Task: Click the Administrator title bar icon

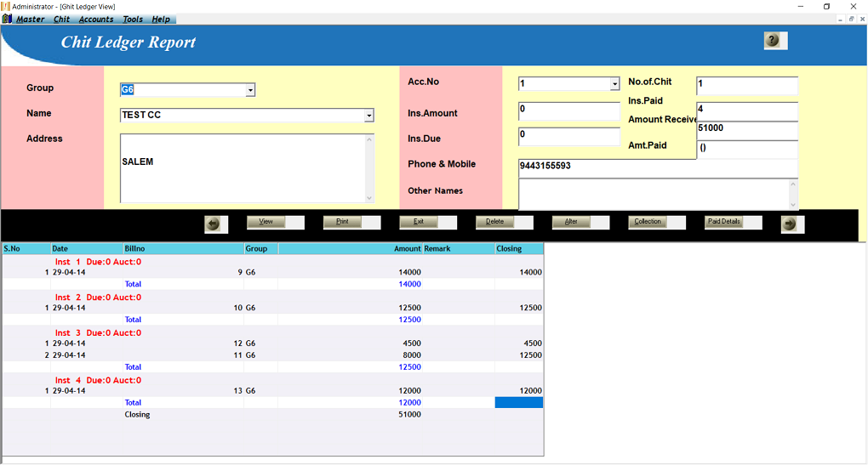Action: (x=6, y=6)
